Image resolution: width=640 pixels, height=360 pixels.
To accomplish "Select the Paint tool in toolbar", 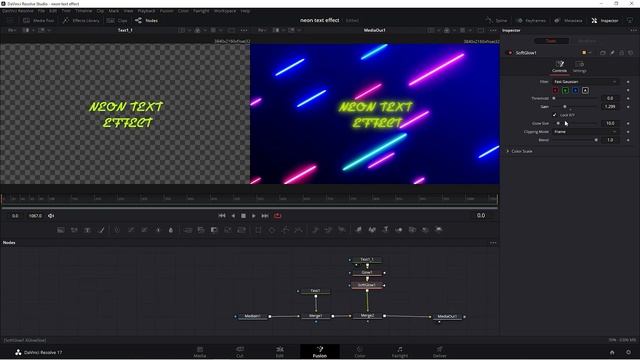I will pyautogui.click(x=101, y=230).
